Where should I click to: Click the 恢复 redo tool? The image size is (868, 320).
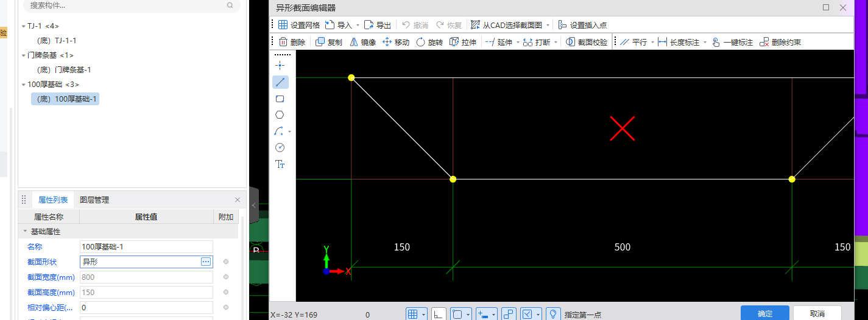pyautogui.click(x=448, y=25)
